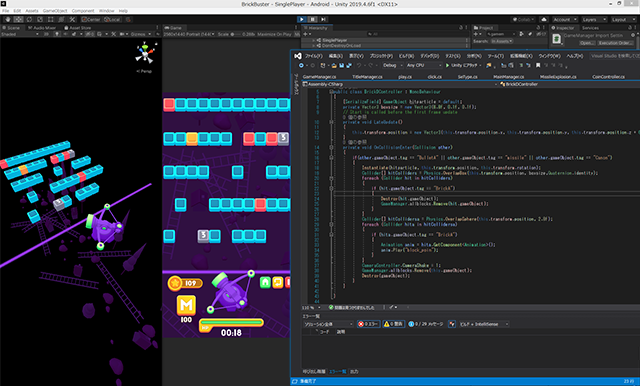Select the Rotate tool in Unity toolbar
Screen dimensions: 640x386
click(29, 19)
